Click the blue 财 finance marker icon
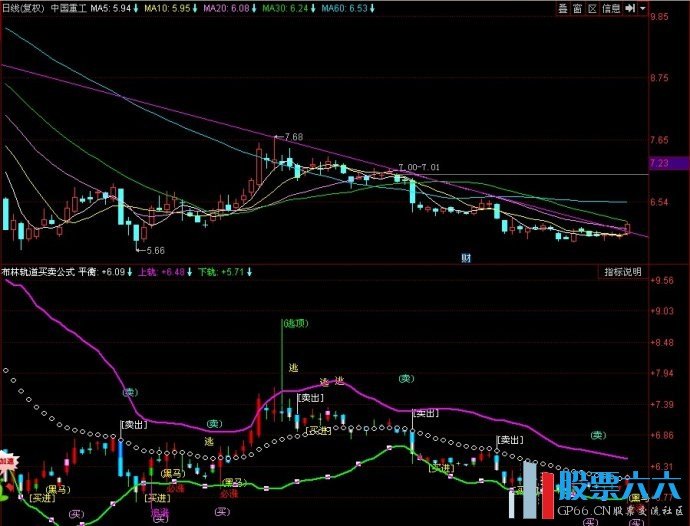Image resolution: width=690 pixels, height=526 pixels. click(x=466, y=257)
